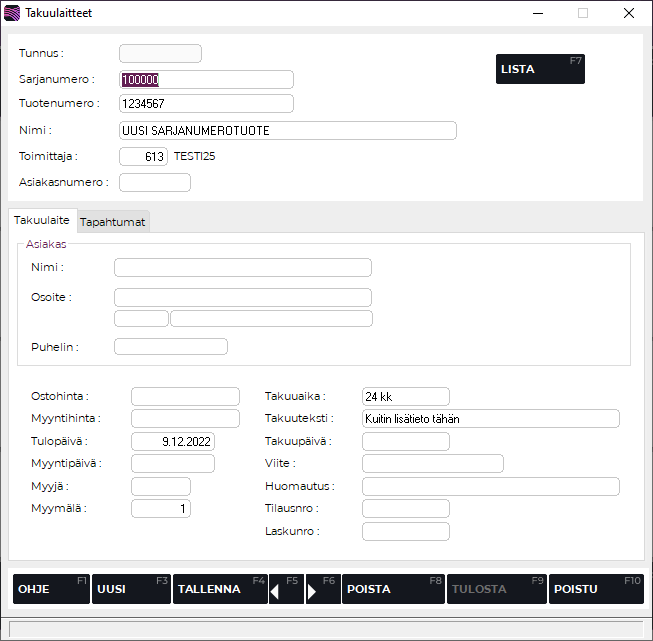Save the record with TALLENNA
The height and width of the screenshot is (641, 653).
click(219, 589)
